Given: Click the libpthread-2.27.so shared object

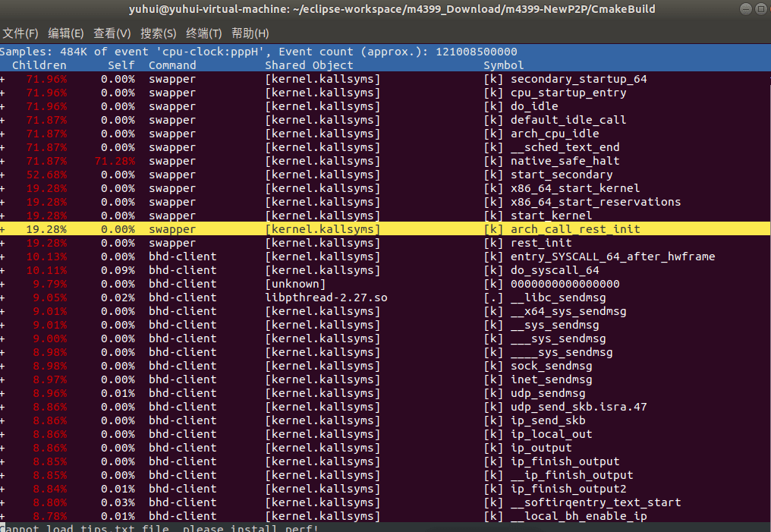Looking at the screenshot, I should pos(326,298).
